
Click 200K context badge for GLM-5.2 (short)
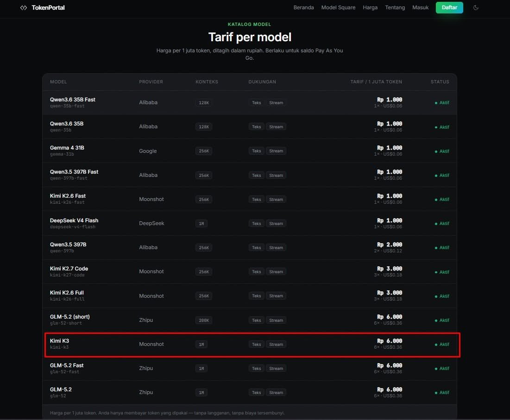tap(204, 320)
